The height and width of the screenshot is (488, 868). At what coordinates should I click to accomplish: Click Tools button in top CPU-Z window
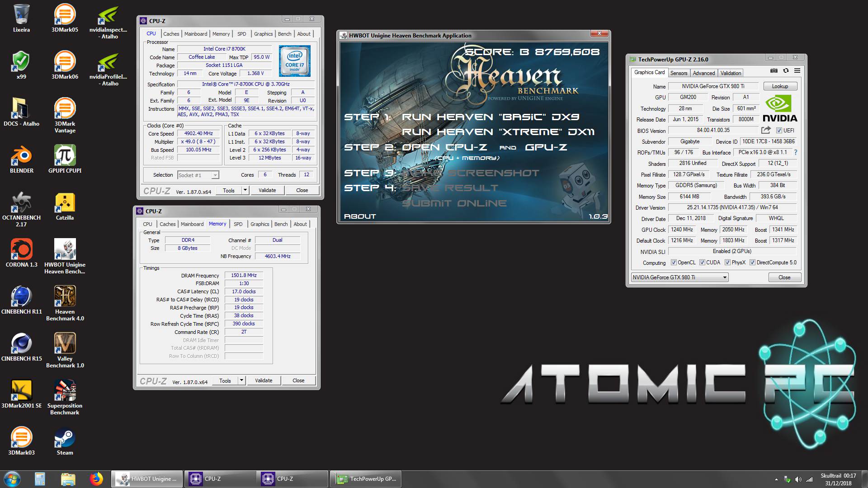click(x=229, y=190)
